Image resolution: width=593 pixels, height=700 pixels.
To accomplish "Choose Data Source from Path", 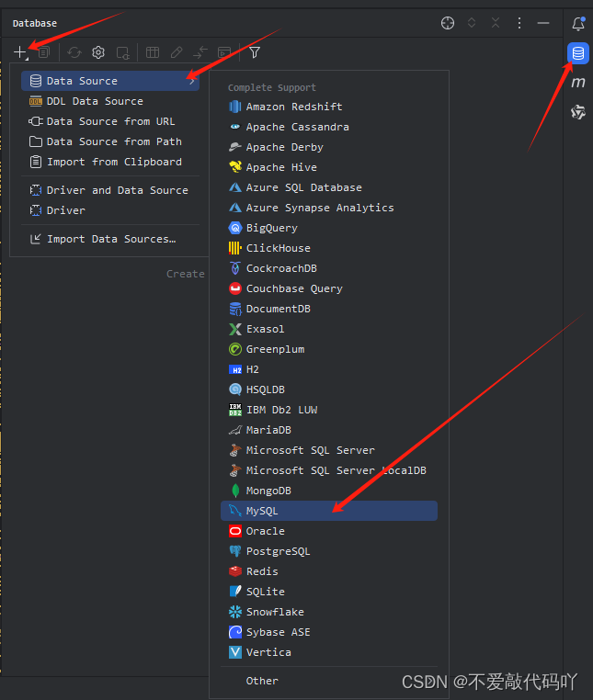I will [x=110, y=141].
